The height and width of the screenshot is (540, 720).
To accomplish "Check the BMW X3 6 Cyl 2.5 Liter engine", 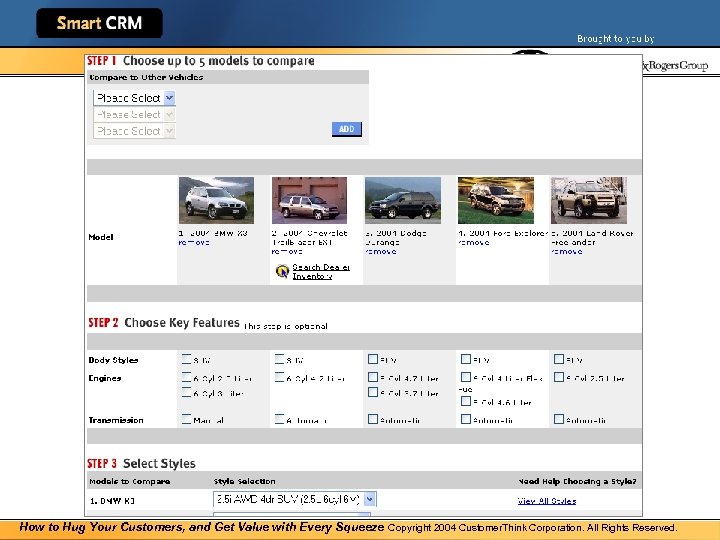I will 186,377.
